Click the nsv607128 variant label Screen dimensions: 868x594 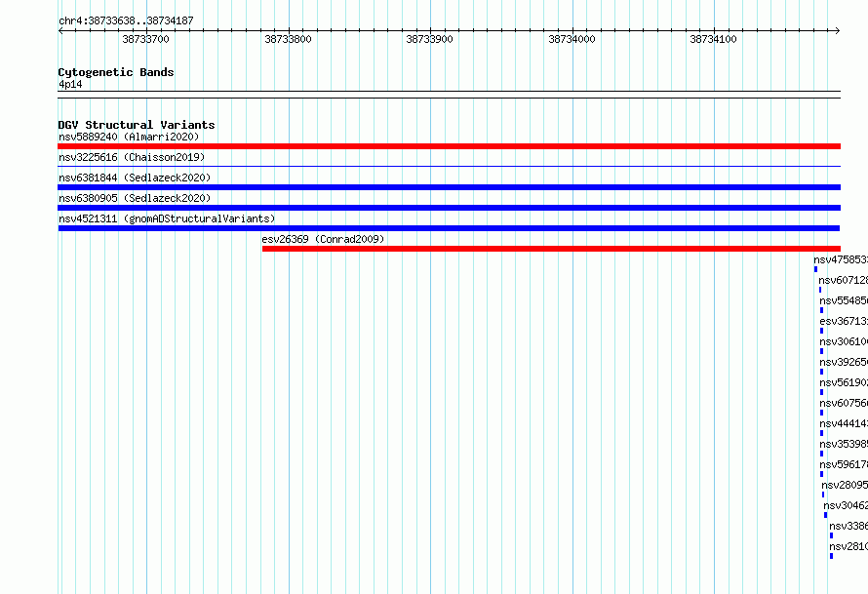pos(843,280)
